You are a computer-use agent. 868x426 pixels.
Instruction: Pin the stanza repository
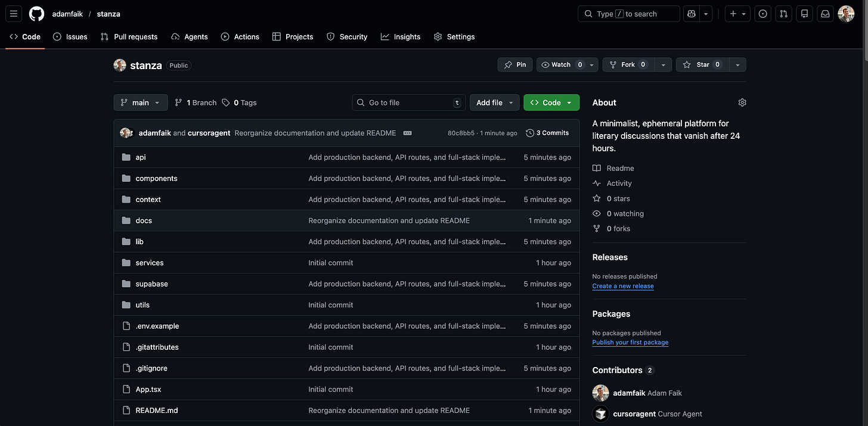tap(514, 64)
